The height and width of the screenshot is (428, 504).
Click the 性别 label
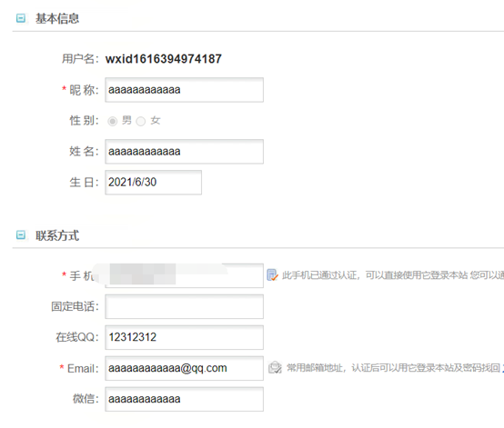85,121
